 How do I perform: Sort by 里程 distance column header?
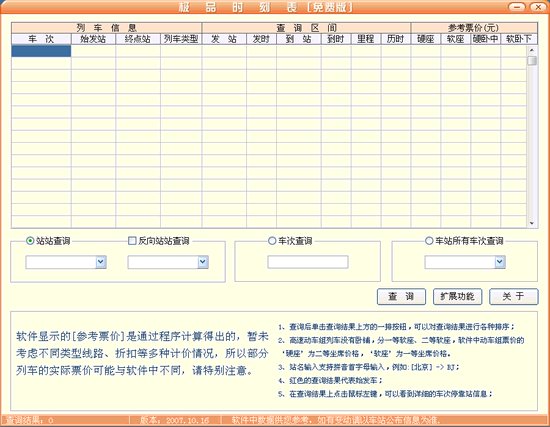pyautogui.click(x=366, y=39)
